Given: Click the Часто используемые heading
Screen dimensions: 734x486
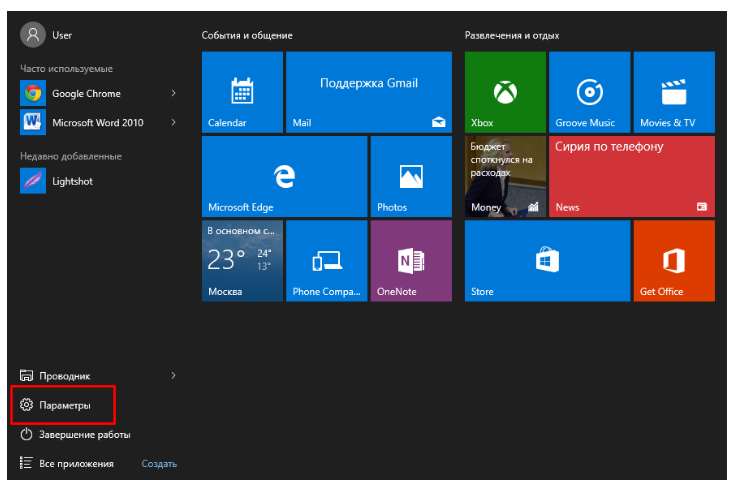Looking at the screenshot, I should tap(66, 68).
